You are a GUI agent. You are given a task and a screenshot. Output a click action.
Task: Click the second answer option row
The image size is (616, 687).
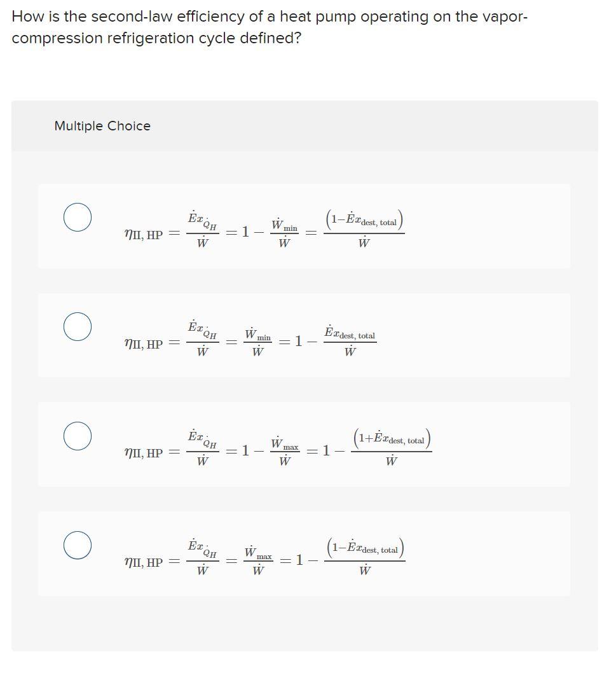coord(305,334)
